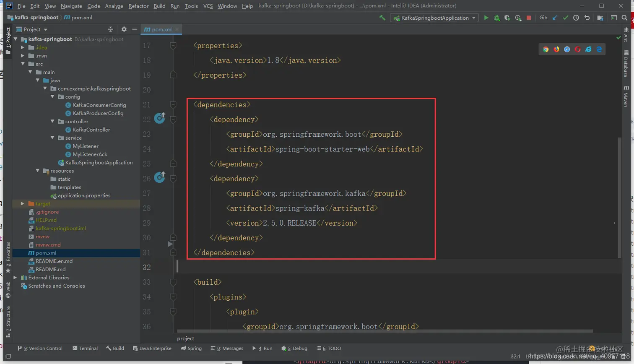Select MyListenerAck class in tree

[x=90, y=154]
